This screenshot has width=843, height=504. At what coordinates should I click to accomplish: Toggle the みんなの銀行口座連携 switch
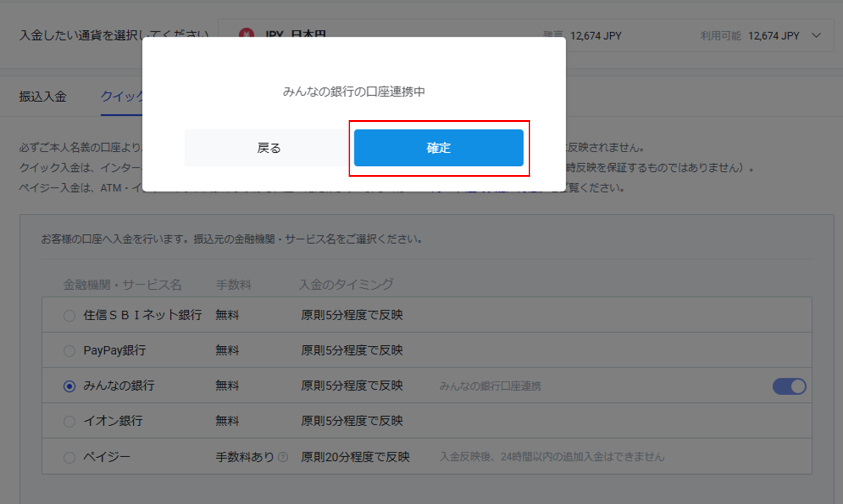789,387
